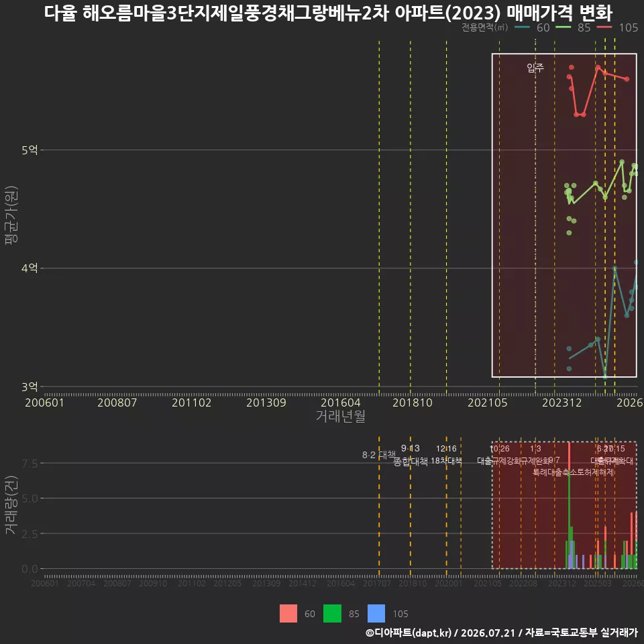Screen dimensions: 644x644
Task: Click the 2.5 volume axis label
Action: tap(30, 534)
